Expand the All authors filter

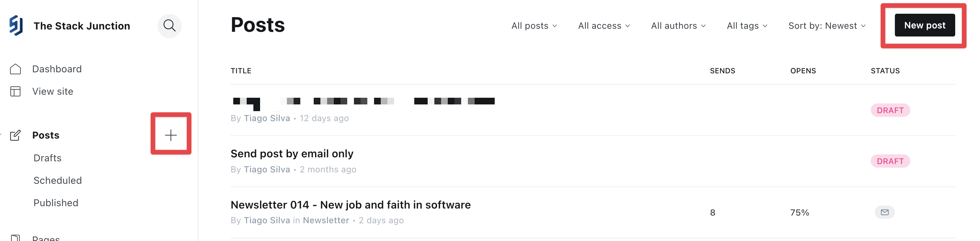(678, 26)
